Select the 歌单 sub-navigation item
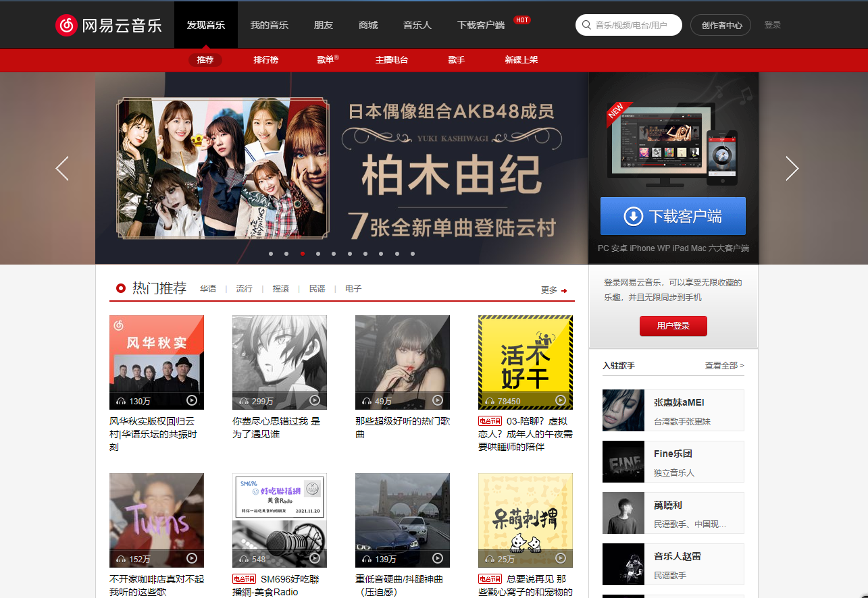The width and height of the screenshot is (868, 598). point(327,60)
